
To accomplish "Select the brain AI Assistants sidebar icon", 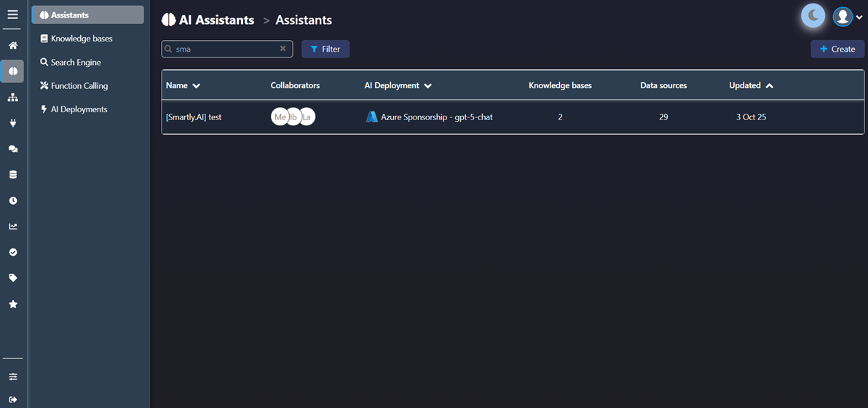I will 12,71.
